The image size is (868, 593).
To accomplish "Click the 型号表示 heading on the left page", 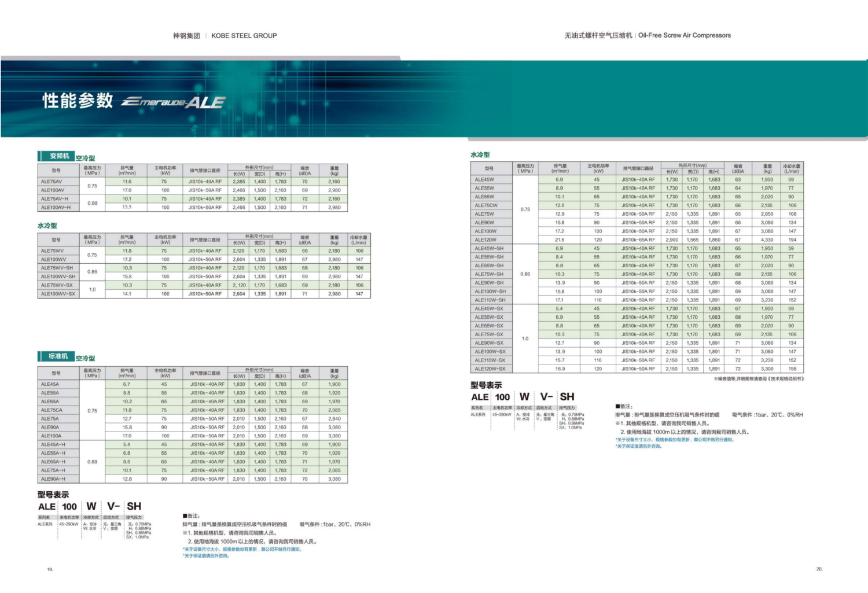I will click(x=53, y=495).
